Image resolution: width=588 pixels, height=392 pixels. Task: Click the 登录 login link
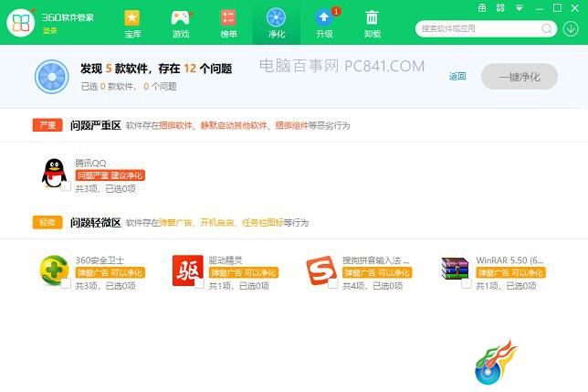click(50, 30)
